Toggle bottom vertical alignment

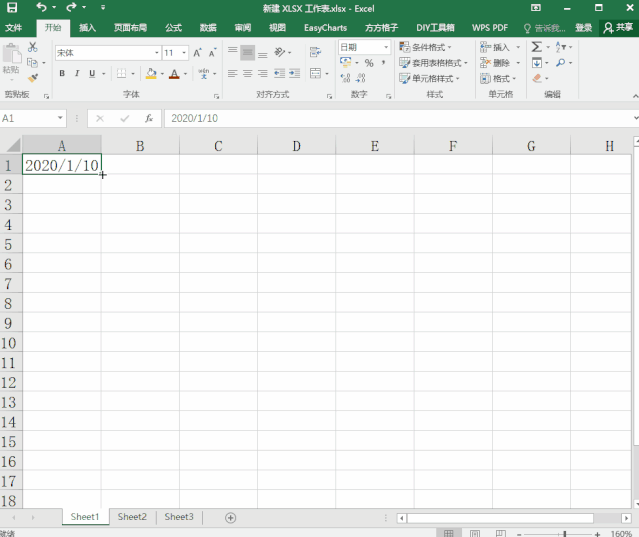pyautogui.click(x=263, y=53)
